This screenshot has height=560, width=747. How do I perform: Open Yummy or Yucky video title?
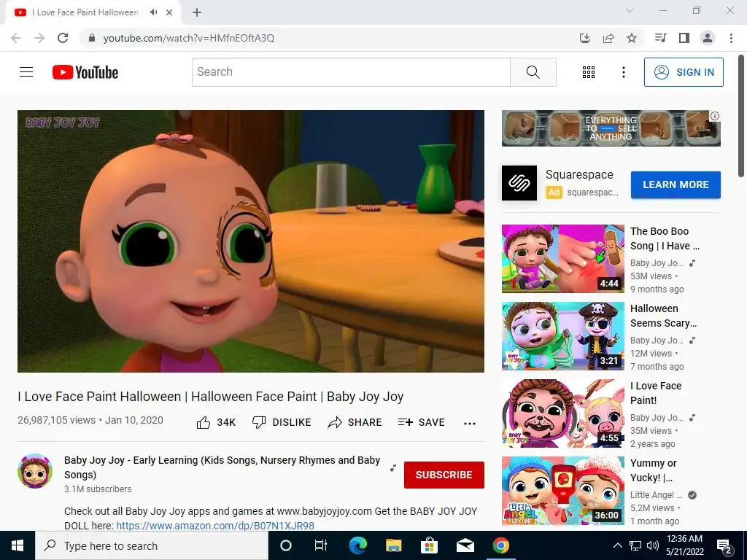653,470
